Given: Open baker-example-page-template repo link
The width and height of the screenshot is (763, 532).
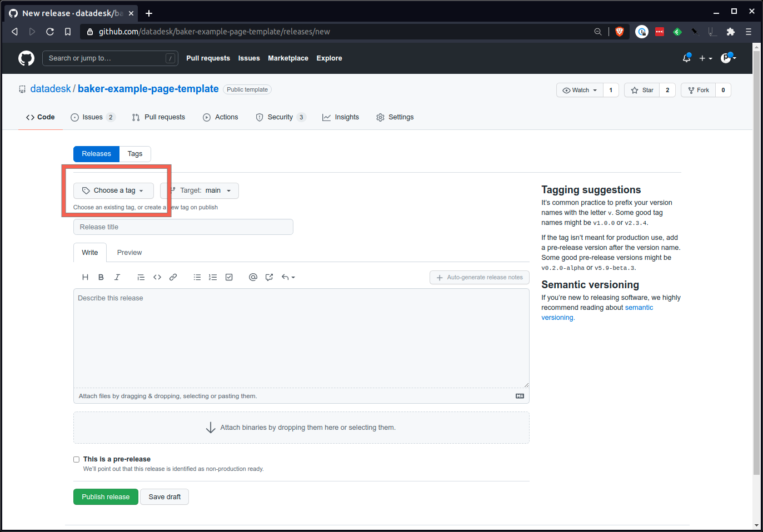Looking at the screenshot, I should [x=148, y=89].
